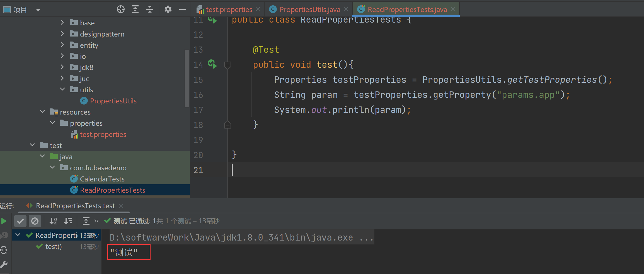Collapse all nodes in the project tree
644x274 pixels.
pyautogui.click(x=150, y=9)
